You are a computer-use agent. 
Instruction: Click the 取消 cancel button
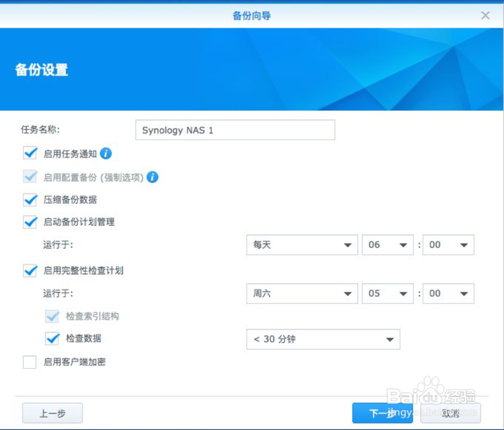click(450, 413)
